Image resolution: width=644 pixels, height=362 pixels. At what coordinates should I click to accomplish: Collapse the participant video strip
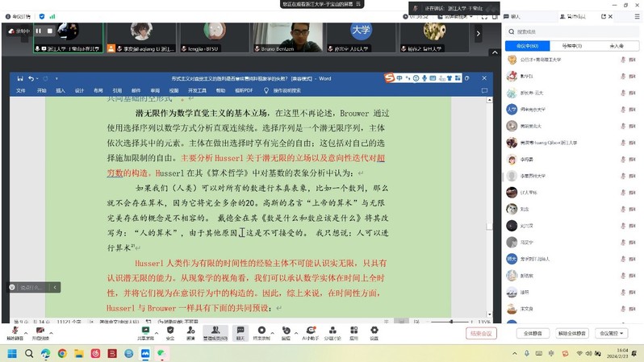pos(495,52)
